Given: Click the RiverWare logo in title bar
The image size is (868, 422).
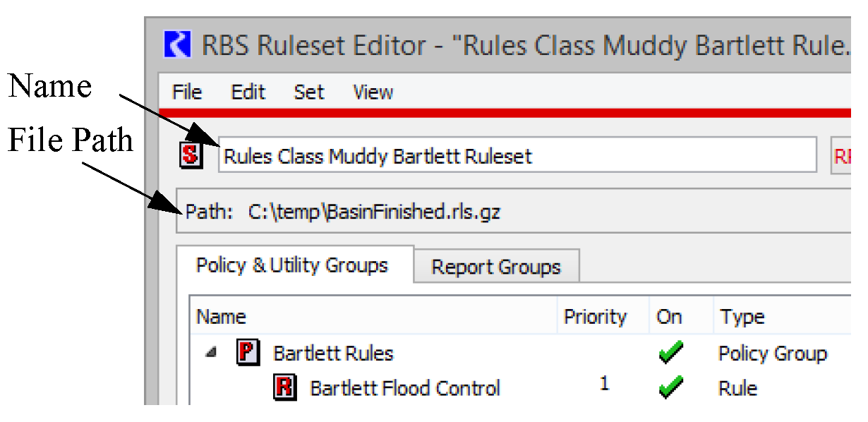Looking at the screenshot, I should [x=177, y=45].
